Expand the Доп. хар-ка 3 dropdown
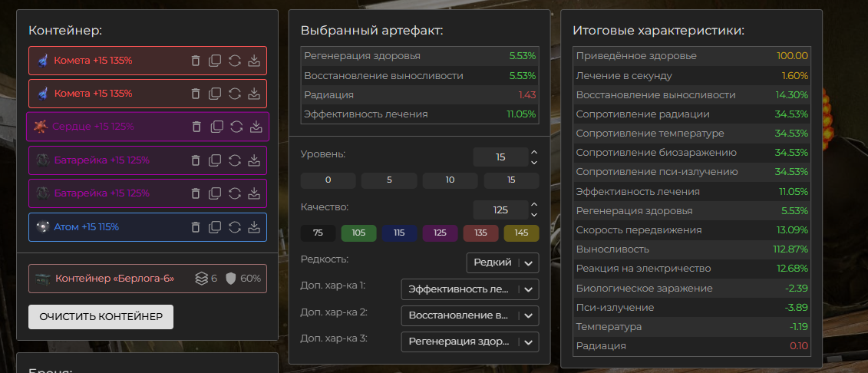Viewport: 868px width, 373px height. 470,342
